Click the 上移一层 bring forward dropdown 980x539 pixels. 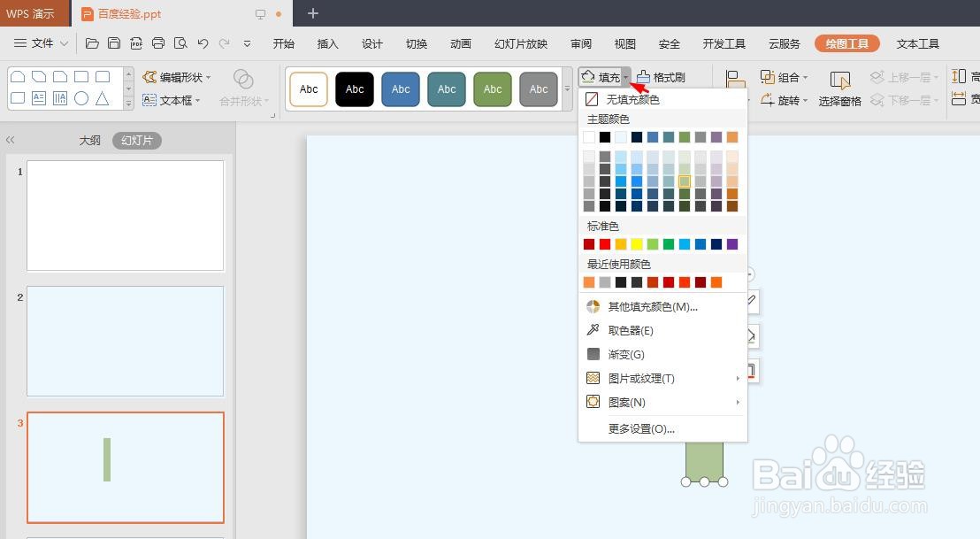[x=904, y=77]
